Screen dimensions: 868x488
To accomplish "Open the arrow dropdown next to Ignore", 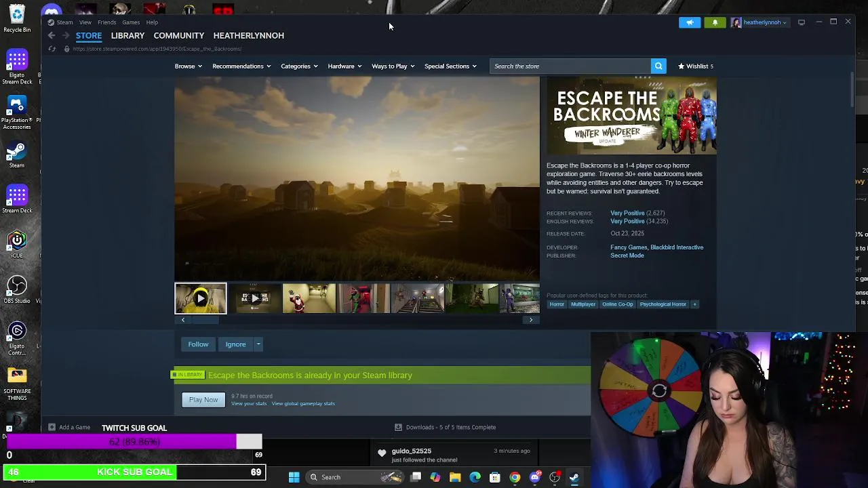I will click(258, 344).
